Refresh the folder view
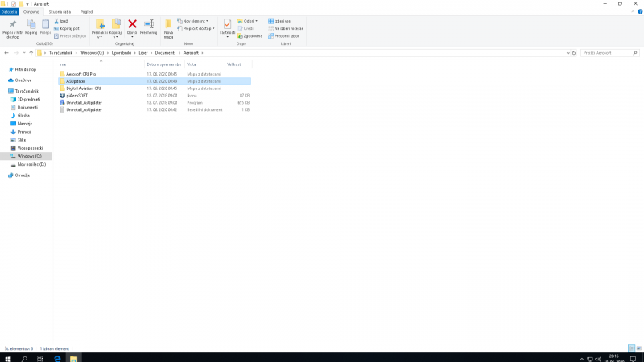The height and width of the screenshot is (362, 644). [574, 53]
